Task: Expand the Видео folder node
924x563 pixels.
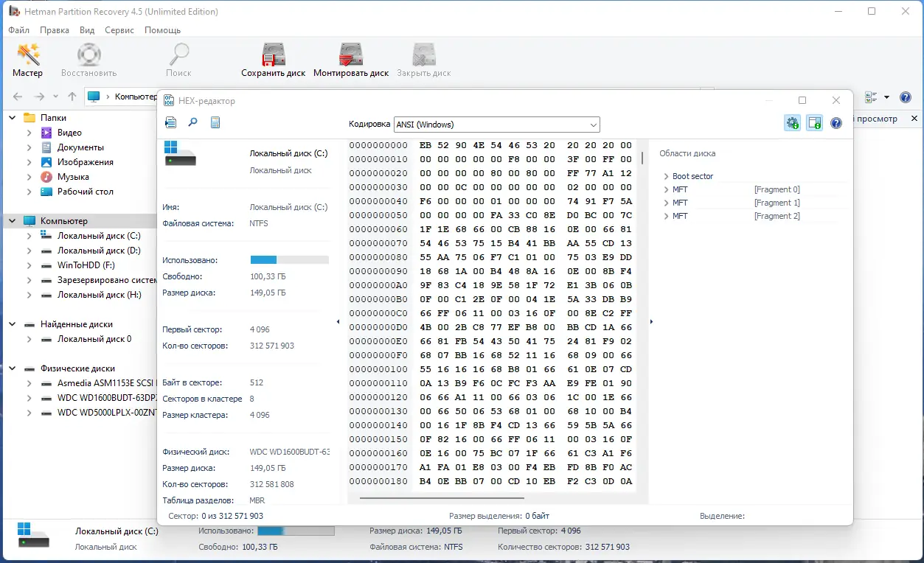Action: pyautogui.click(x=29, y=133)
